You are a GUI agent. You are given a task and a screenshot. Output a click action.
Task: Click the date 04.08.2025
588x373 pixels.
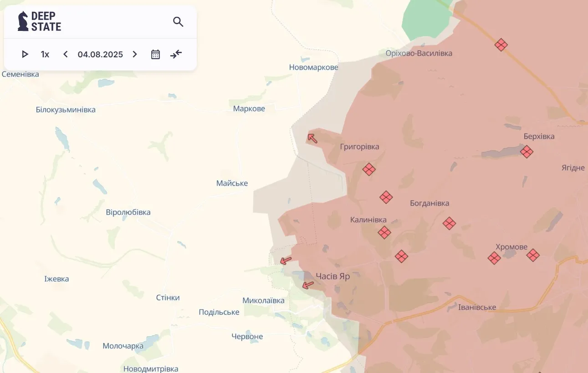[x=100, y=54]
